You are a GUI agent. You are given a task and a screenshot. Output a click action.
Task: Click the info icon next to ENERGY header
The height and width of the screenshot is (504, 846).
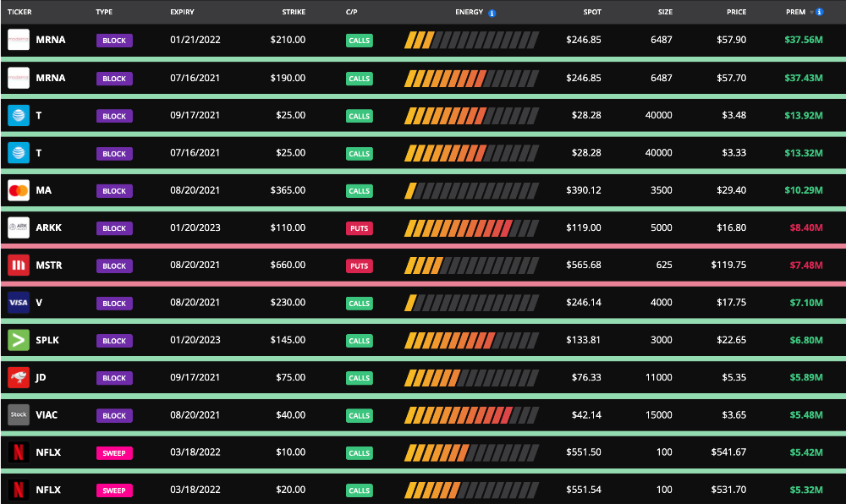point(492,13)
